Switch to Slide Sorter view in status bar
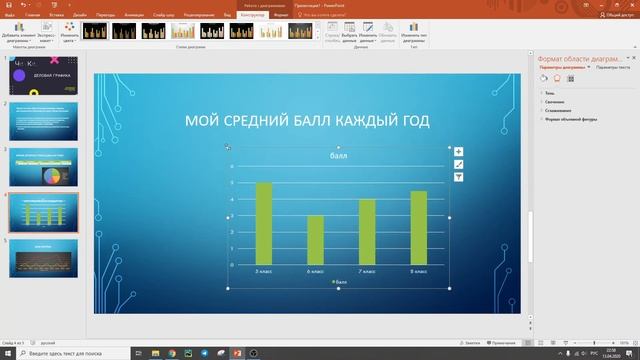The width and height of the screenshot is (640, 360). tap(541, 343)
